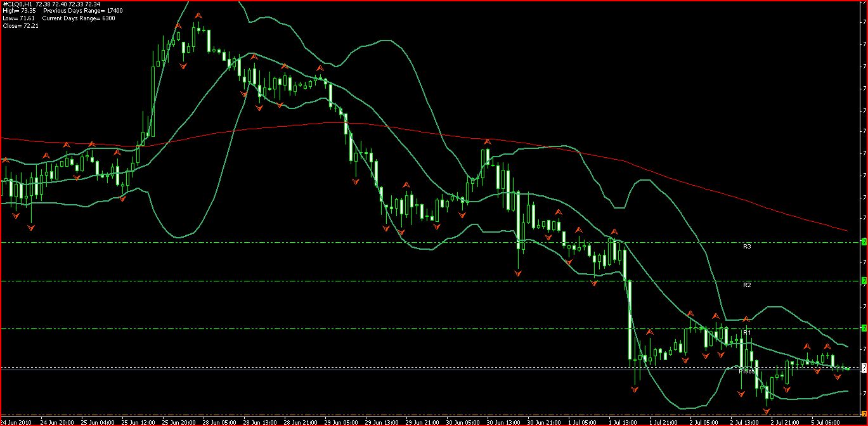The height and width of the screenshot is (426, 868).
Task: Click the 2 Jul 13:00 time label
Action: (x=746, y=422)
